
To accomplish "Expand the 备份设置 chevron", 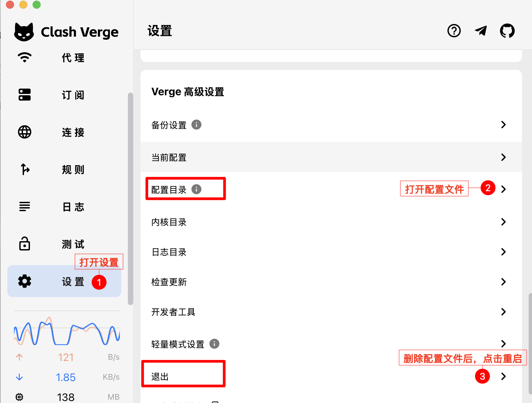I will 503,125.
